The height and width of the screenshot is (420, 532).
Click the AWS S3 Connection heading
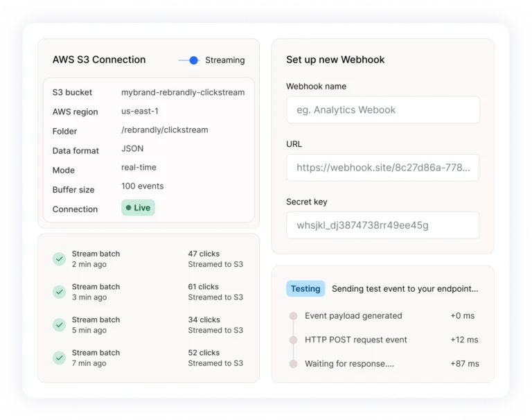coord(99,60)
